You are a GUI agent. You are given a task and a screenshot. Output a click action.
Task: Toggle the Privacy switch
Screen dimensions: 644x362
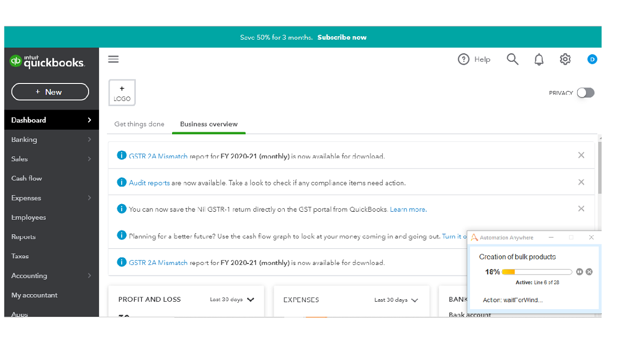(586, 93)
